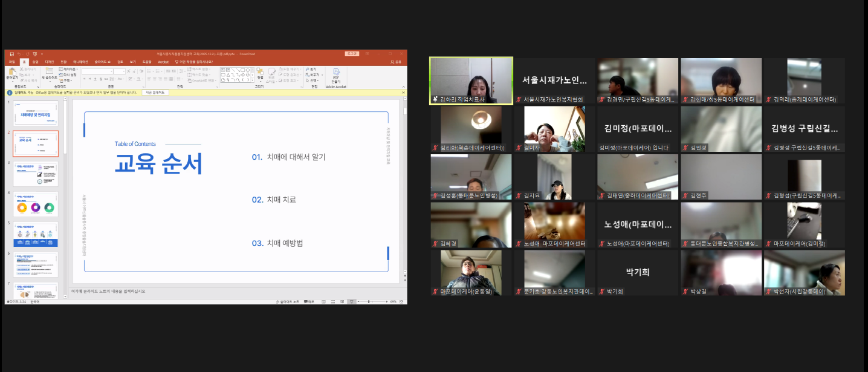The height and width of the screenshot is (372, 868).
Task: Click the Arrange icon in the drawing group
Action: coord(260,73)
